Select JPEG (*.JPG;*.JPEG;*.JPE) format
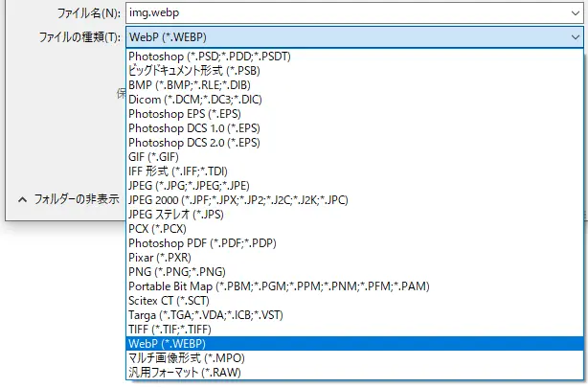 click(354, 186)
